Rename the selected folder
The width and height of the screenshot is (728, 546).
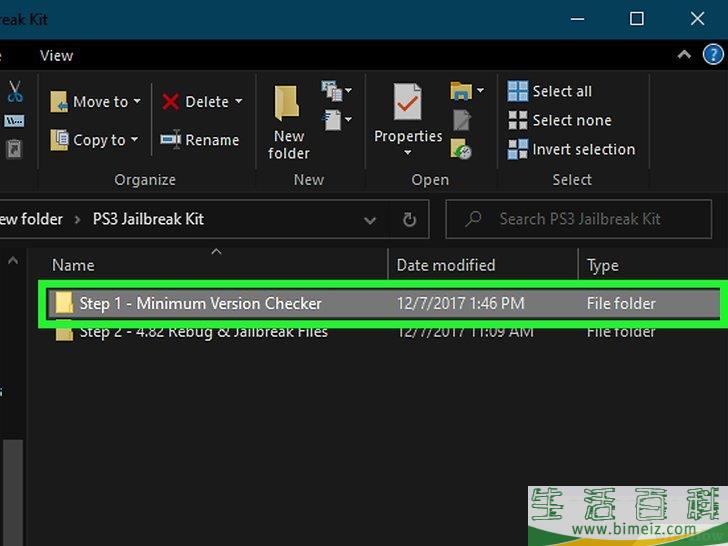coord(200,140)
